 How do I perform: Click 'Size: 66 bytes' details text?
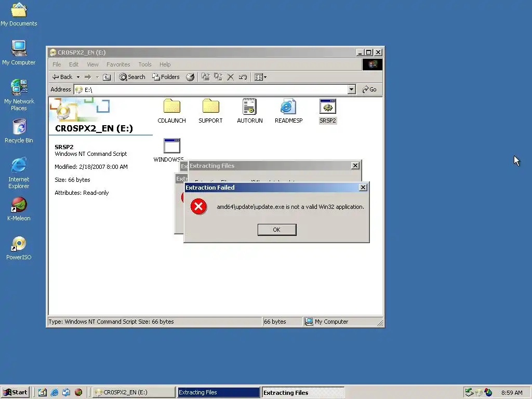point(72,180)
